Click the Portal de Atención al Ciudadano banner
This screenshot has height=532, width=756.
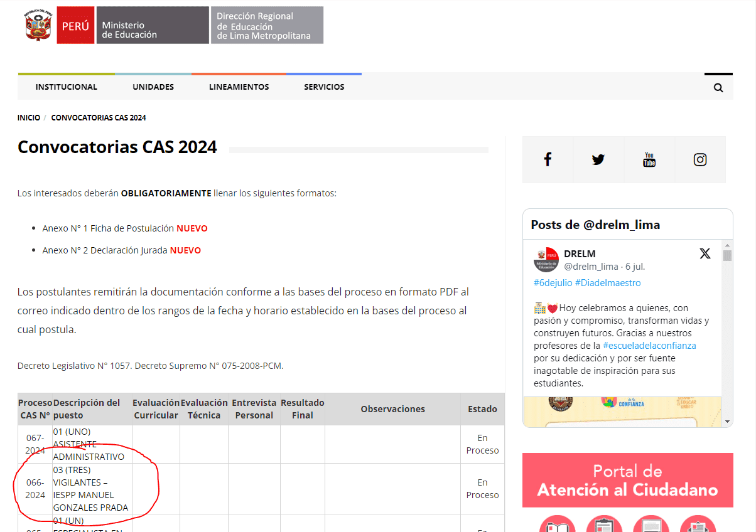tap(627, 480)
